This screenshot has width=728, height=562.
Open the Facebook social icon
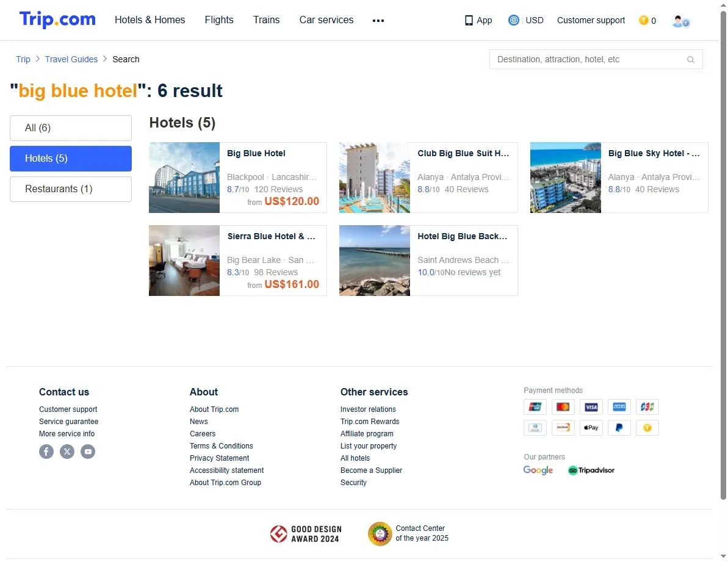46,451
